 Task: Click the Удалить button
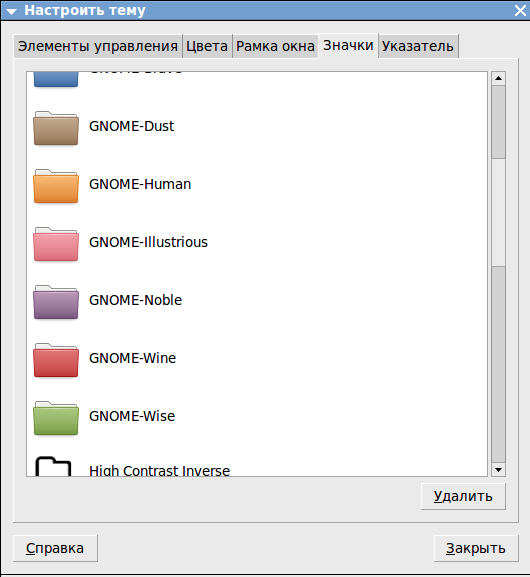click(463, 496)
